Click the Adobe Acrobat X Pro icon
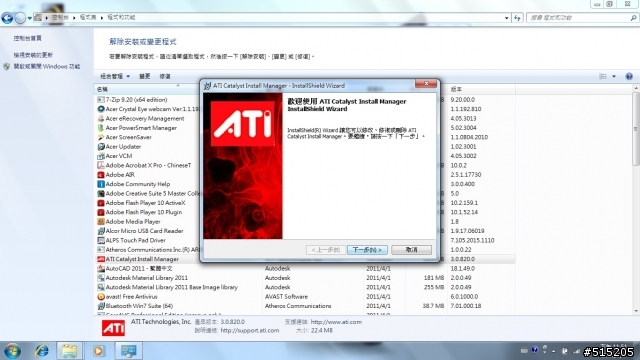640x360 pixels. [x=100, y=165]
